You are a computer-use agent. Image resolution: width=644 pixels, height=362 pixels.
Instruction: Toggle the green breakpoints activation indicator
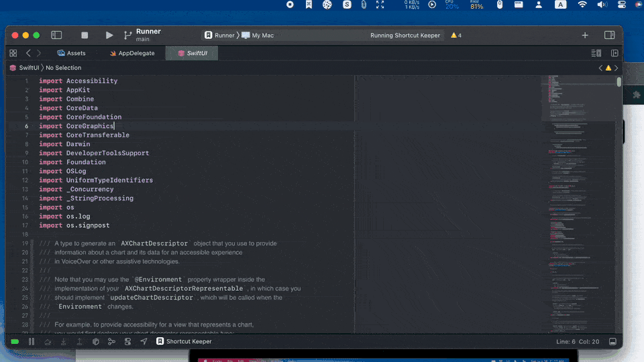click(15, 341)
